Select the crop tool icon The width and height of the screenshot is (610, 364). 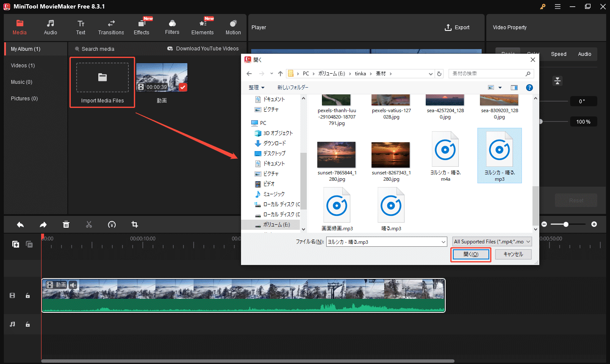pos(135,225)
